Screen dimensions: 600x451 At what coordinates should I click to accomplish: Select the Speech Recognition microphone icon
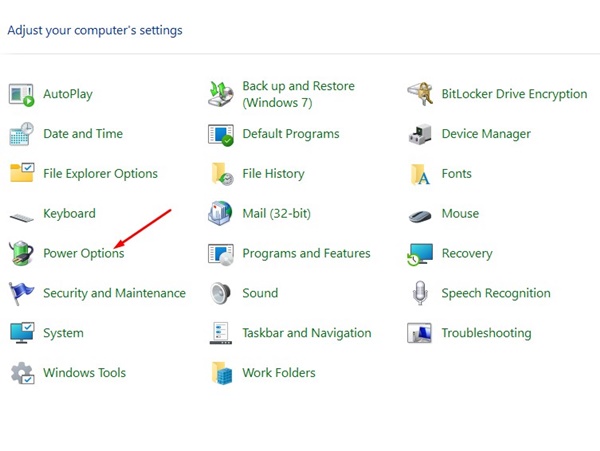[x=421, y=293]
